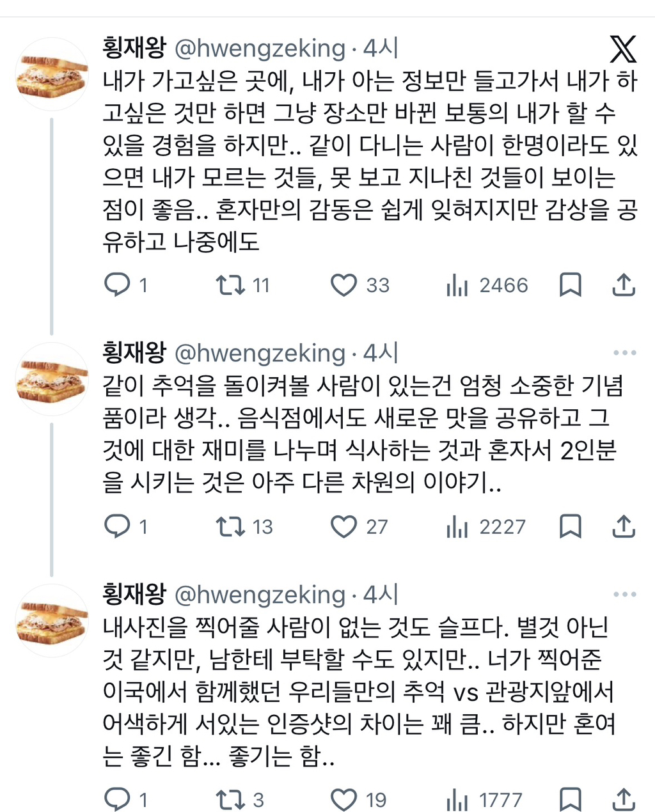The image size is (655, 812).
Task: Like the third tweet with 19 likes
Action: coord(343,799)
